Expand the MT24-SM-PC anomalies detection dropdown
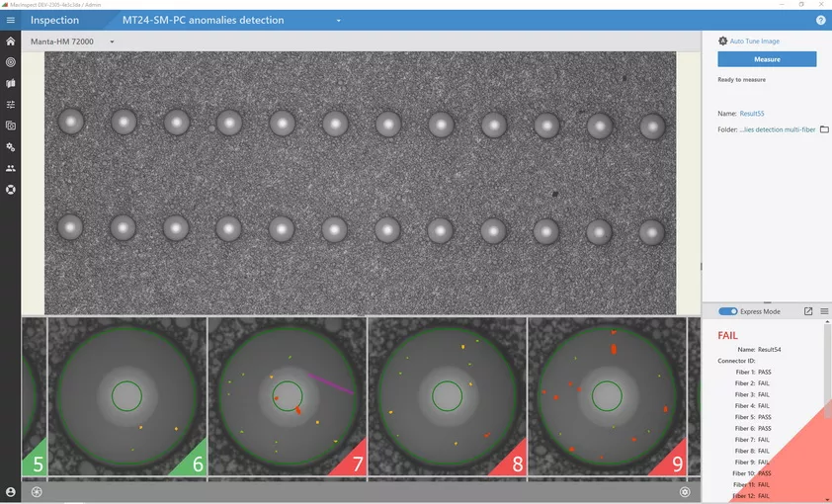 tap(338, 21)
